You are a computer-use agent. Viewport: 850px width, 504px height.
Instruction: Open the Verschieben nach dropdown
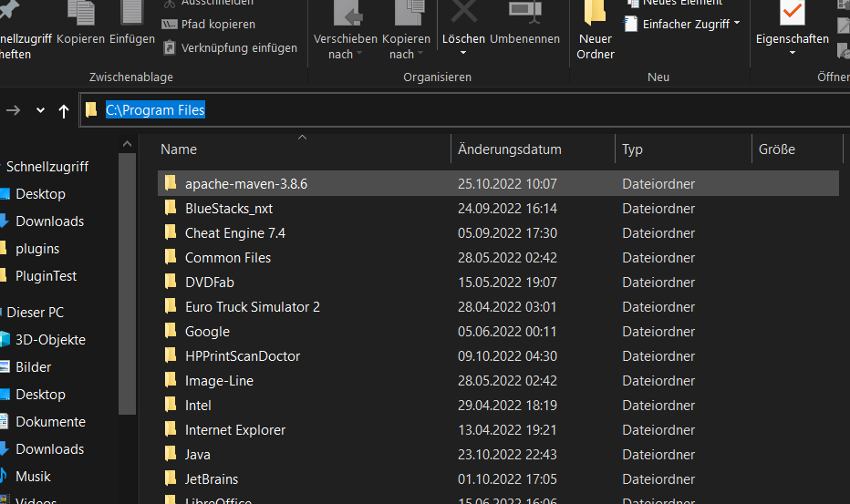[346, 46]
